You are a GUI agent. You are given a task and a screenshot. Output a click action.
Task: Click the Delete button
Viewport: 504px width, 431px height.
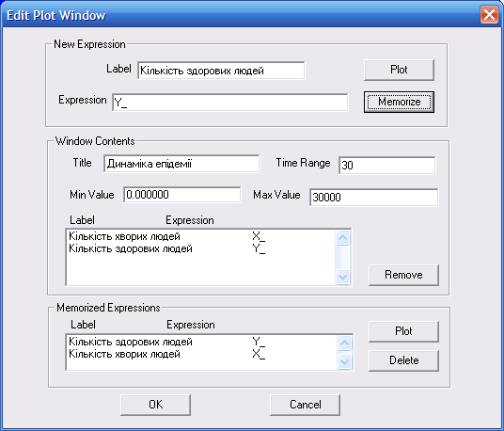click(x=403, y=360)
